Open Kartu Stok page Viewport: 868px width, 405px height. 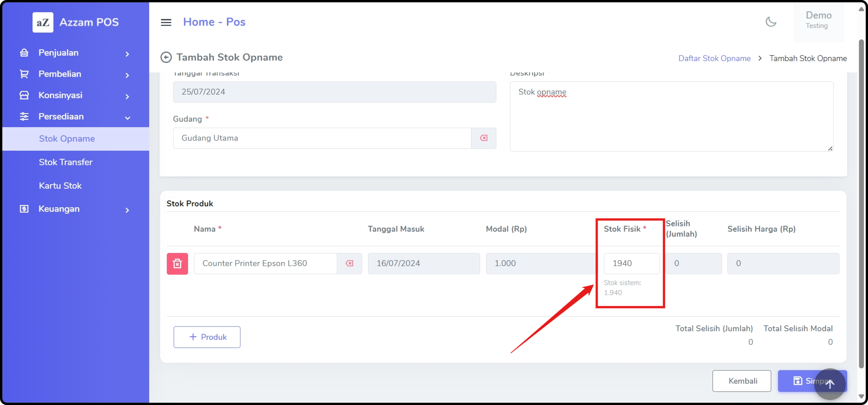click(60, 186)
